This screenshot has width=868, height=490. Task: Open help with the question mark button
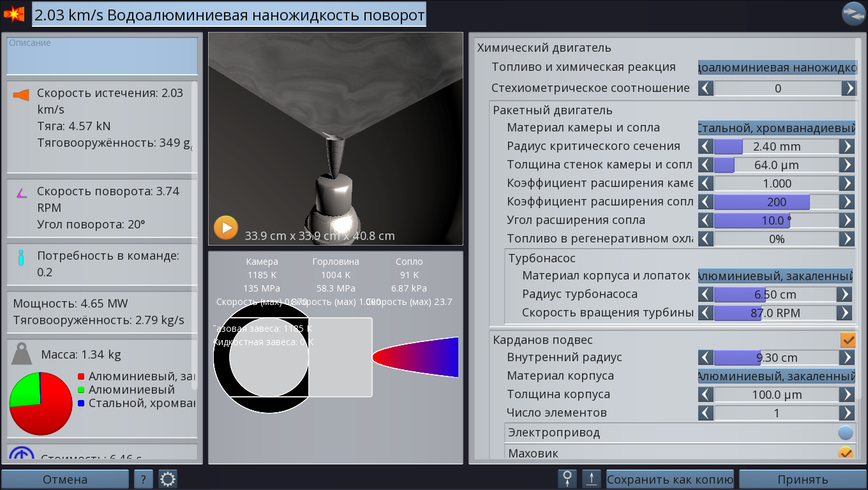(x=144, y=479)
